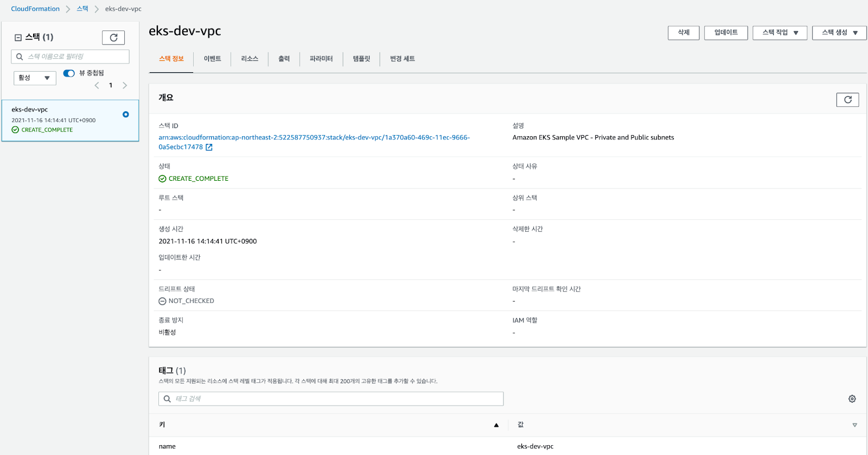The height and width of the screenshot is (455, 868).
Task: Click the eks-dev-vpc page heading
Action: [185, 31]
